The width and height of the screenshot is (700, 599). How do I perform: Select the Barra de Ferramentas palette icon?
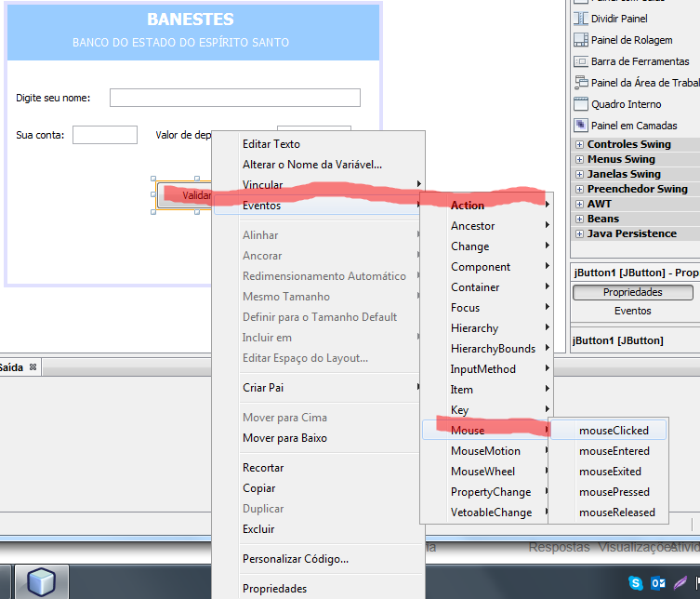coord(580,61)
